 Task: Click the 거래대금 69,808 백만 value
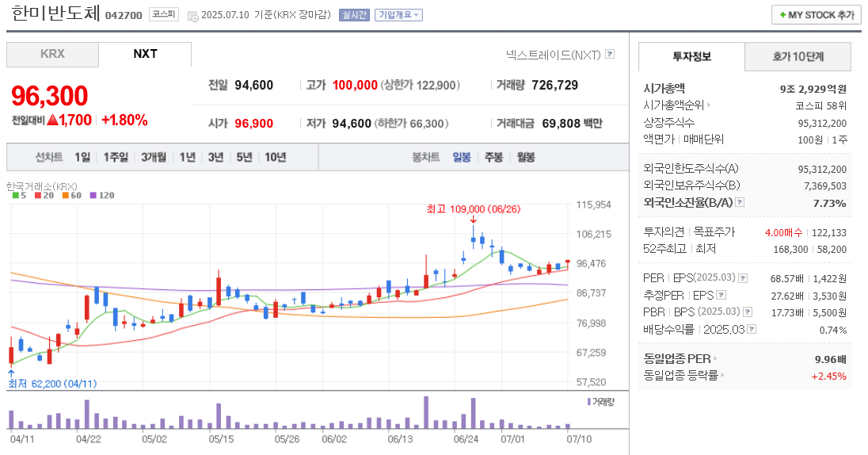click(x=572, y=123)
